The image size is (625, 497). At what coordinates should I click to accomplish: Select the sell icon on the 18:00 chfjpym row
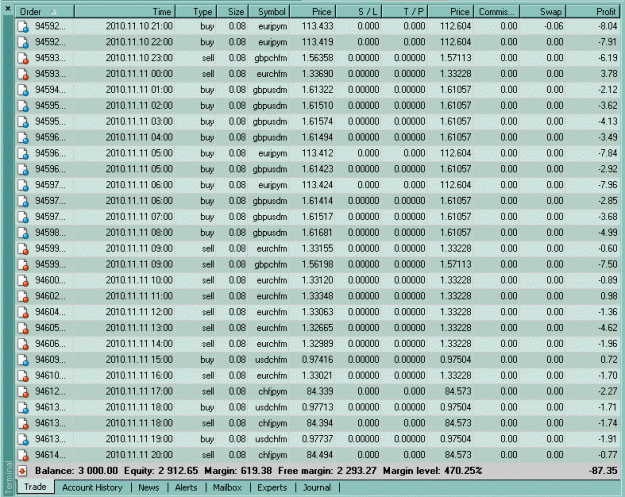click(23, 423)
